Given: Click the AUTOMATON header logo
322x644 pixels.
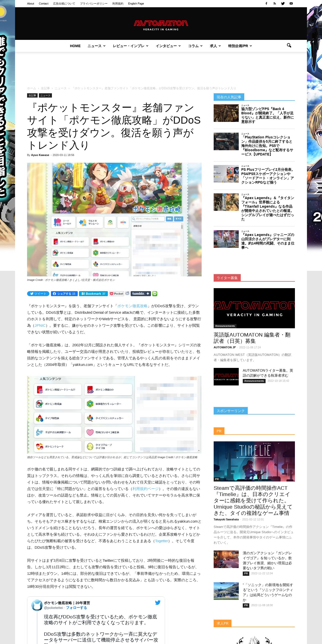Looking at the screenshot, I should 161,25.
